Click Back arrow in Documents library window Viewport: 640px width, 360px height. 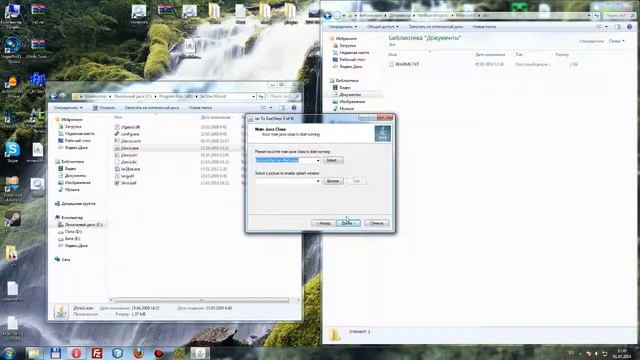pyautogui.click(x=327, y=16)
